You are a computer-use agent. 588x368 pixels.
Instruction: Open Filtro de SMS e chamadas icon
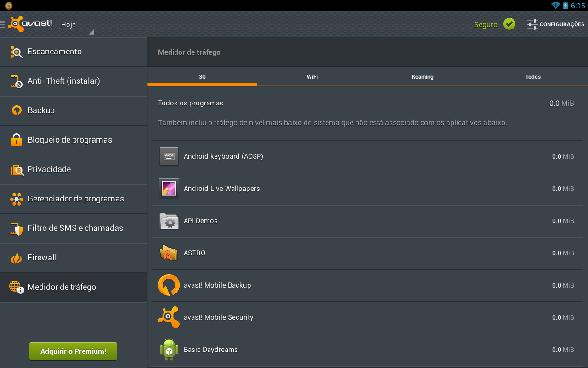click(x=16, y=228)
